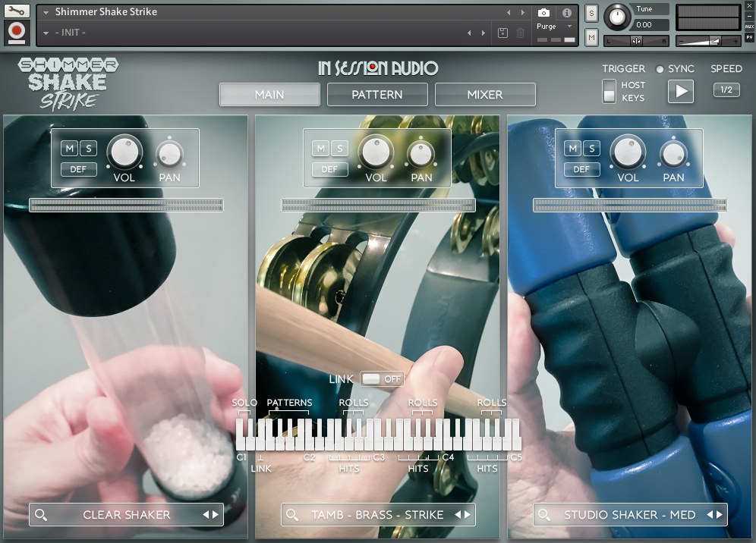
Task: Toggle the Kontakt header S solo button
Action: pyautogui.click(x=591, y=13)
